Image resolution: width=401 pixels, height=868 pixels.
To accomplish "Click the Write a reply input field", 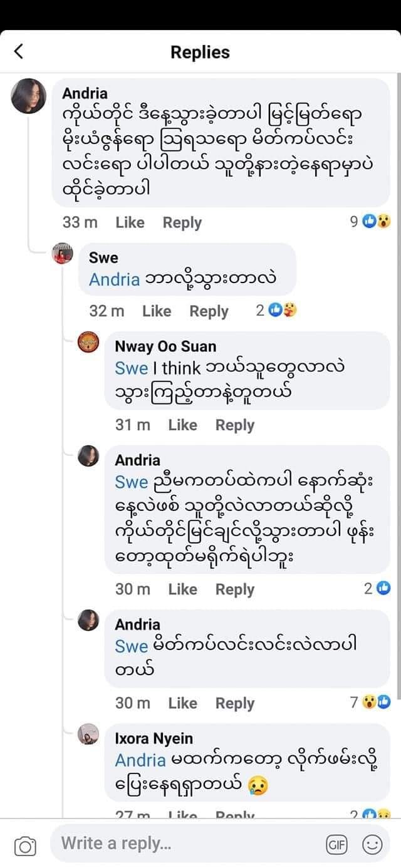I will click(157, 844).
